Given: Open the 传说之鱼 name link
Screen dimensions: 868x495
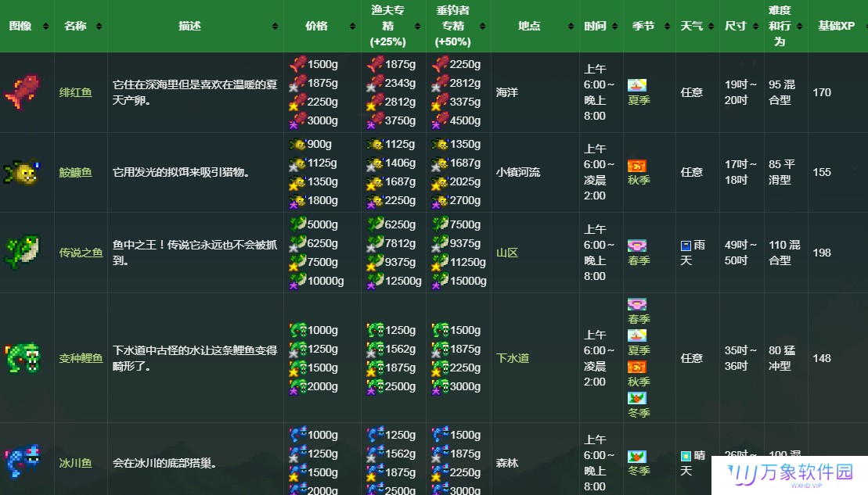Looking at the screenshot, I should (81, 253).
